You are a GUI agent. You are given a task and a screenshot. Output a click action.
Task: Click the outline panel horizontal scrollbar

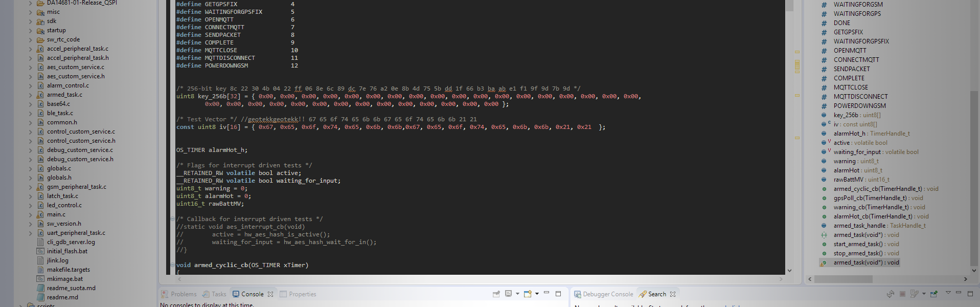[843, 279]
